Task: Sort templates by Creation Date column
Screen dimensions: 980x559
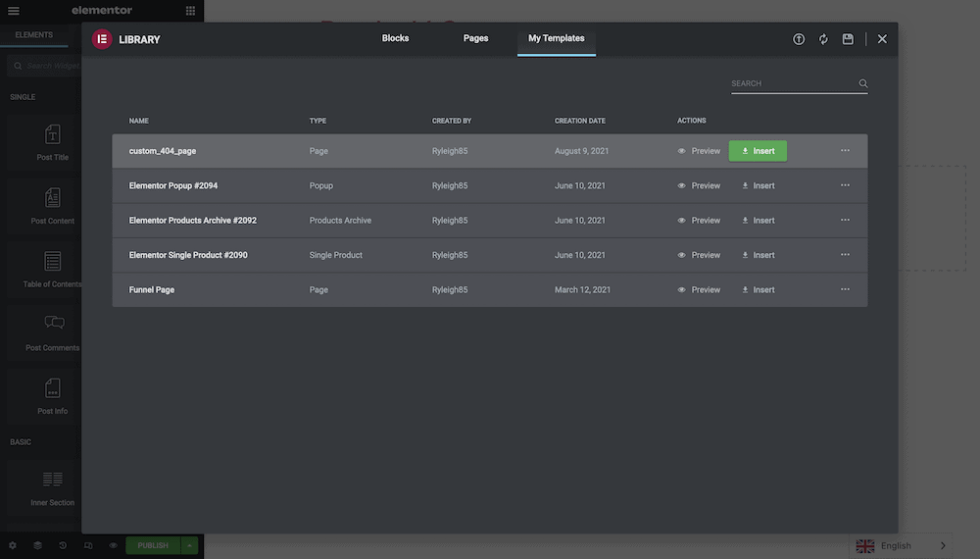Action: tap(579, 121)
